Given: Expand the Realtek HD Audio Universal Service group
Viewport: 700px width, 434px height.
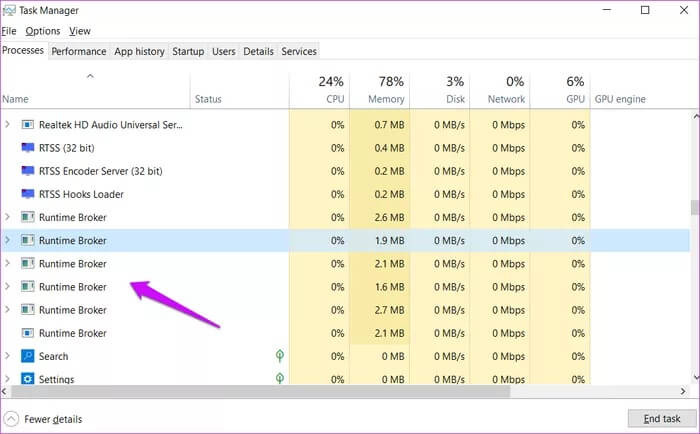Looking at the screenshot, I should 7,125.
